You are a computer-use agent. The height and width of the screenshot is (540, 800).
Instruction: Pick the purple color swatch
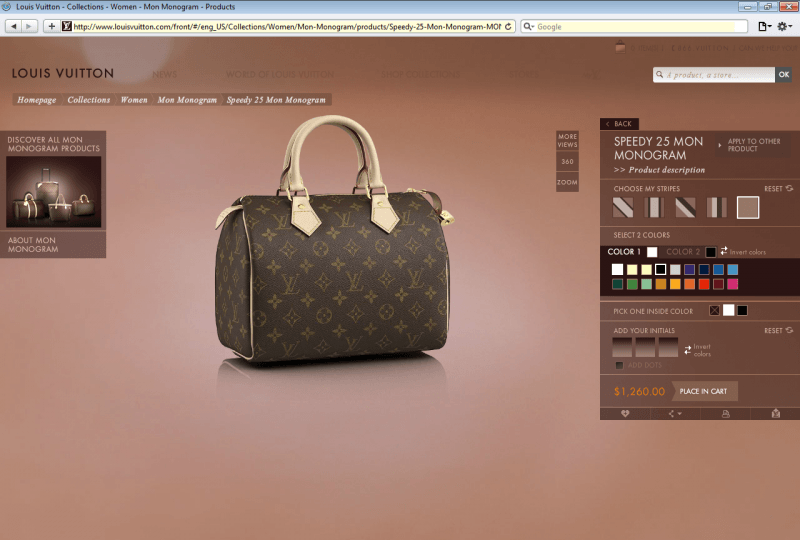(x=689, y=269)
